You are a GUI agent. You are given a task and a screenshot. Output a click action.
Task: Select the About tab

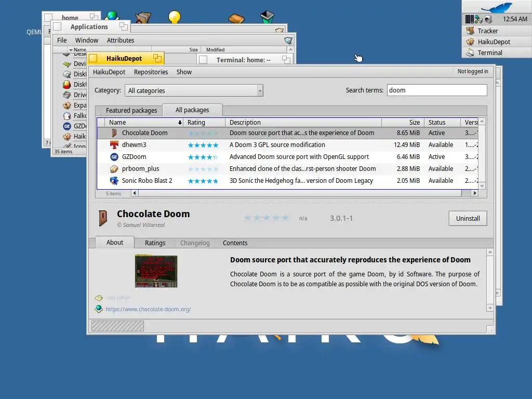pyautogui.click(x=115, y=242)
